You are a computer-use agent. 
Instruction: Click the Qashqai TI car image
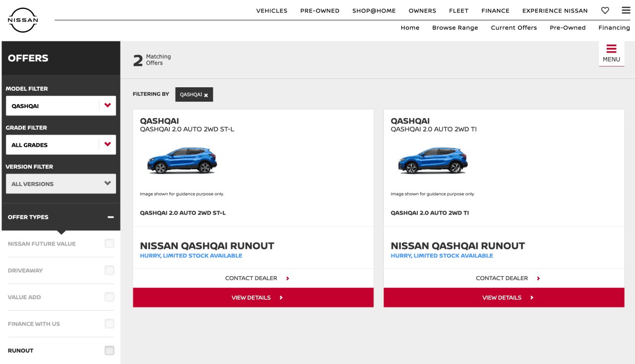pyautogui.click(x=433, y=160)
